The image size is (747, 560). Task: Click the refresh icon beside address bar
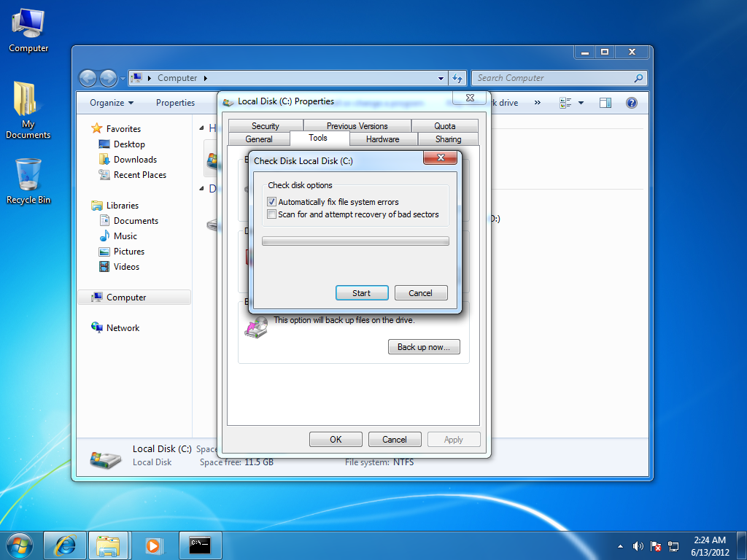[457, 78]
